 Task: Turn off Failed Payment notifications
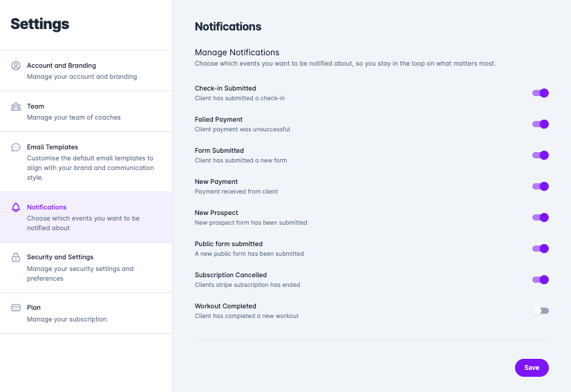[541, 124]
